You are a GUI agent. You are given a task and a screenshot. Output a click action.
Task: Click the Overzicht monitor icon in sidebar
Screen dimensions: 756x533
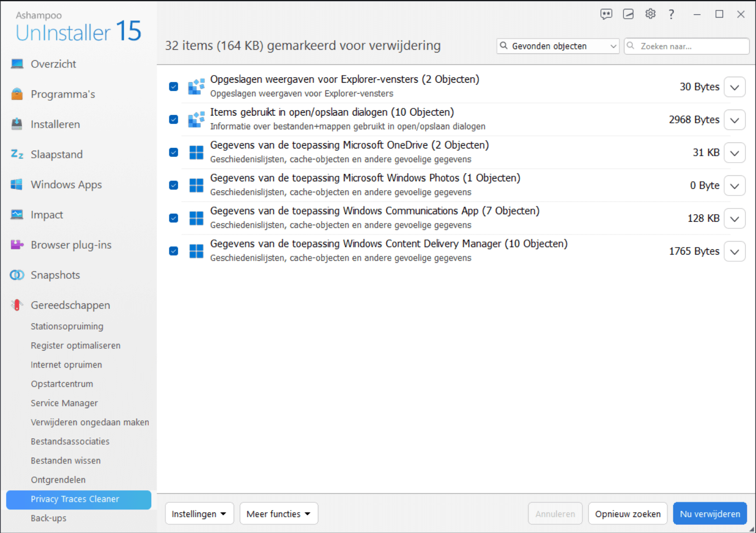point(17,64)
